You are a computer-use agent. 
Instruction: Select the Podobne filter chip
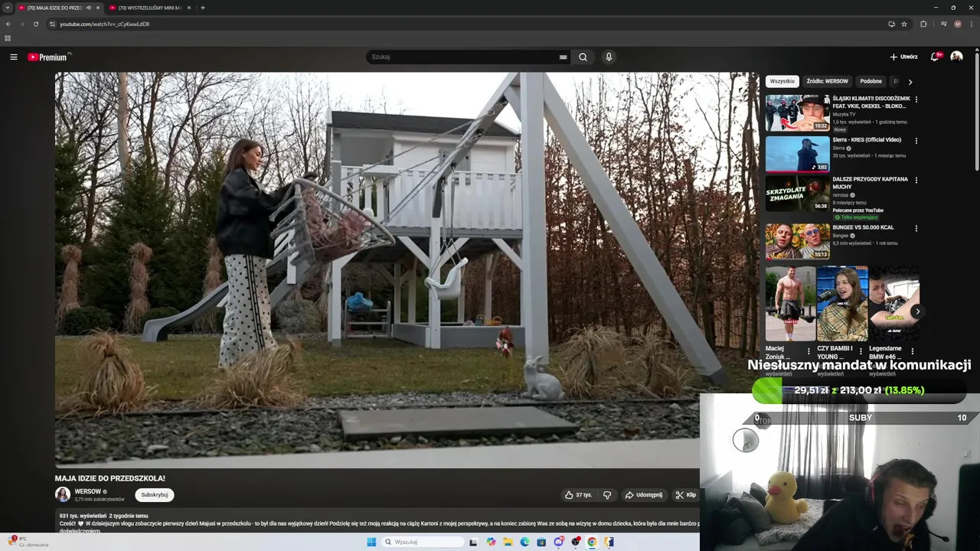coord(871,81)
